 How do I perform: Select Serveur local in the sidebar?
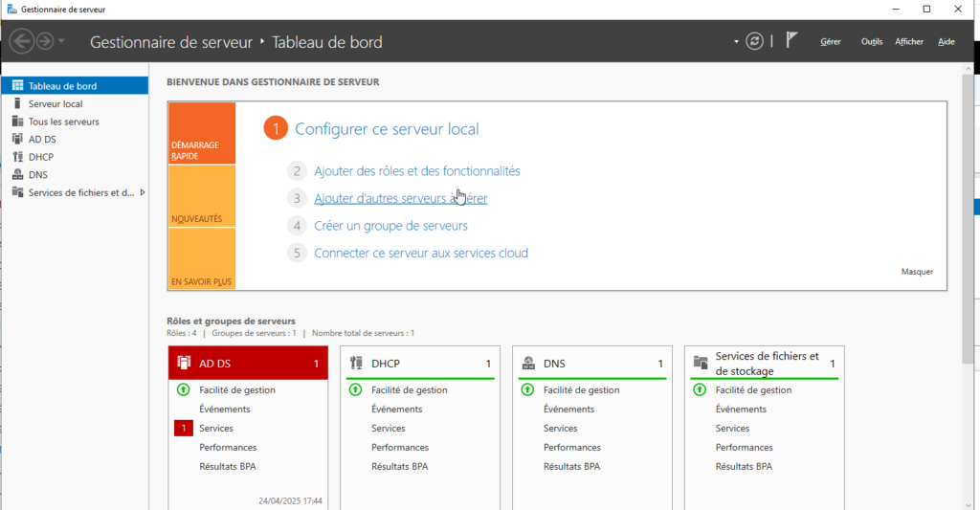click(x=56, y=103)
